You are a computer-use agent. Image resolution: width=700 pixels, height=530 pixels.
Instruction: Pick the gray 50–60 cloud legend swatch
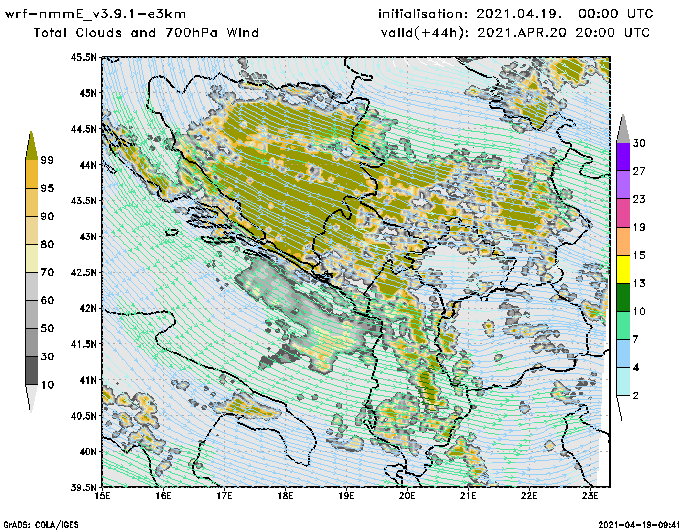pyautogui.click(x=31, y=315)
